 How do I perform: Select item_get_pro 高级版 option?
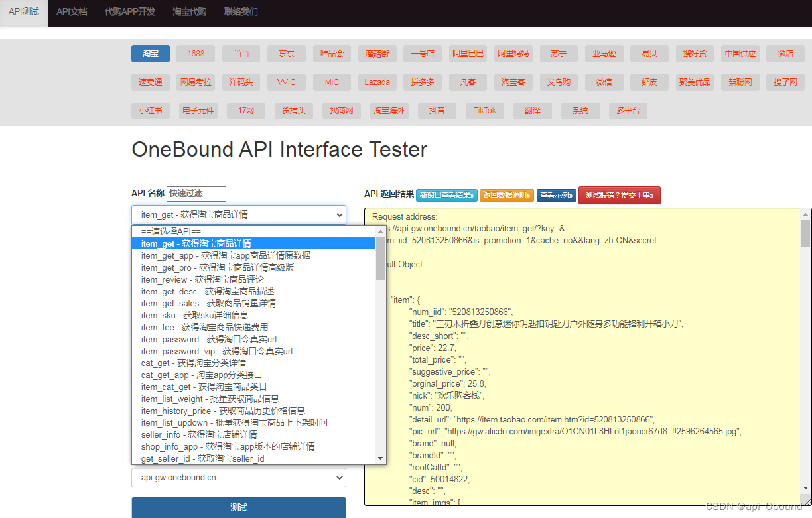pyautogui.click(x=254, y=267)
